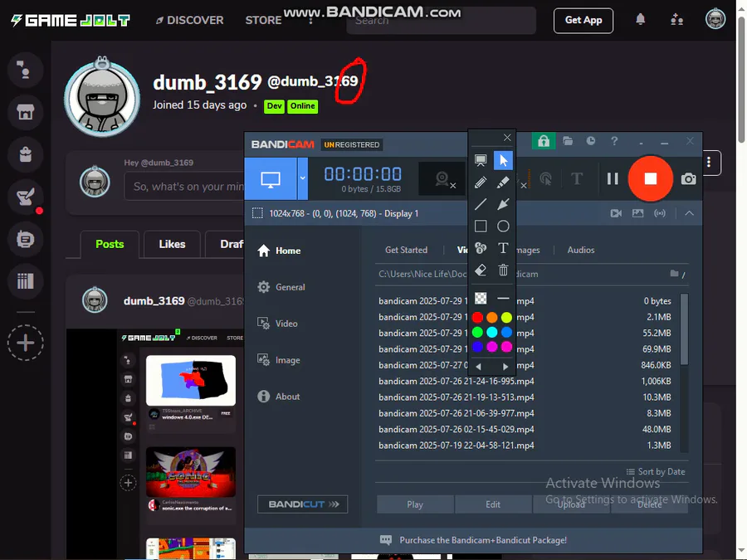Select the cursor pointer drawing tool
The height and width of the screenshot is (560, 747).
click(x=503, y=160)
